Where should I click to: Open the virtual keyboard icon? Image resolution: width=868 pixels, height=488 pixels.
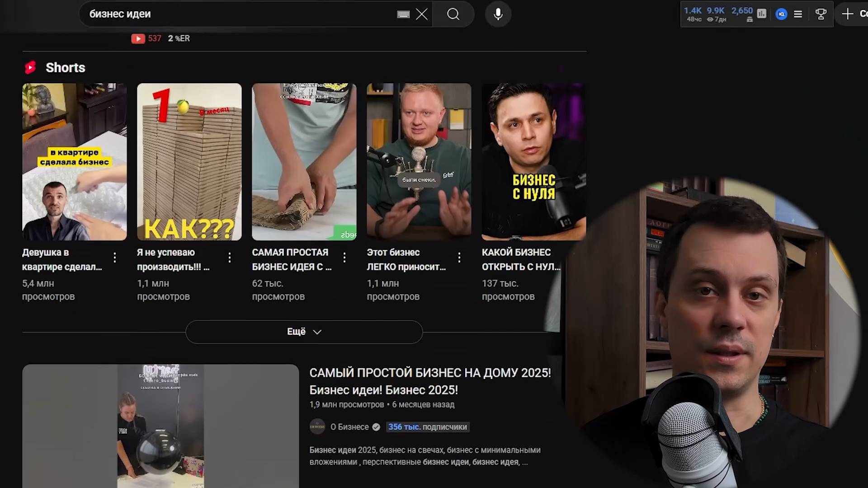(403, 14)
